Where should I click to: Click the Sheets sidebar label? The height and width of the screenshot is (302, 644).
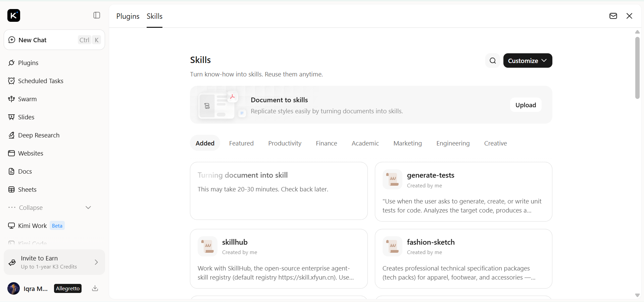point(27,189)
